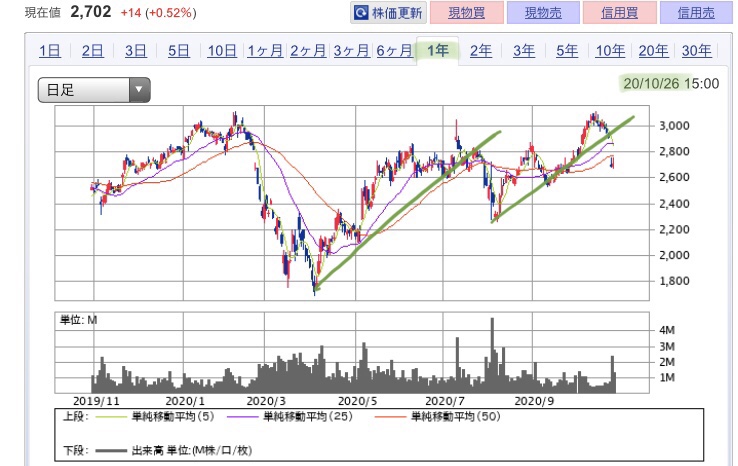The height and width of the screenshot is (466, 738).
Task: Click the 2020/9 date axis label
Action: pyautogui.click(x=534, y=401)
